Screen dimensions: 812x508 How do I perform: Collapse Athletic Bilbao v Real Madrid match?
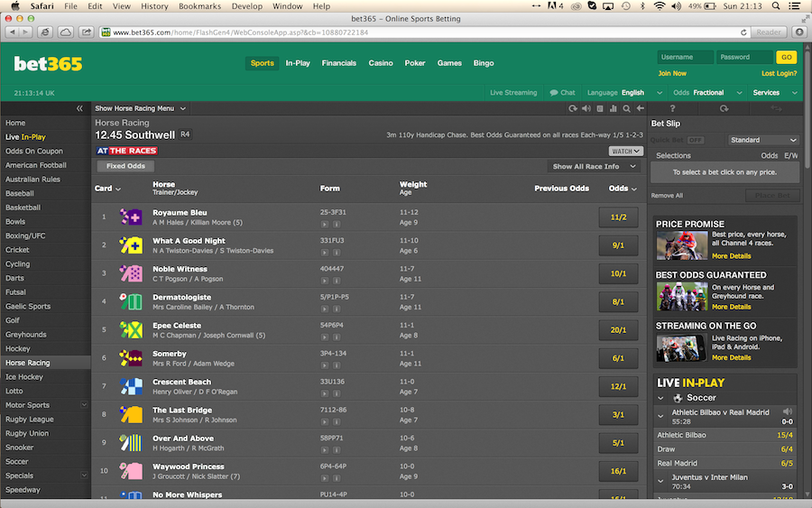coord(660,416)
